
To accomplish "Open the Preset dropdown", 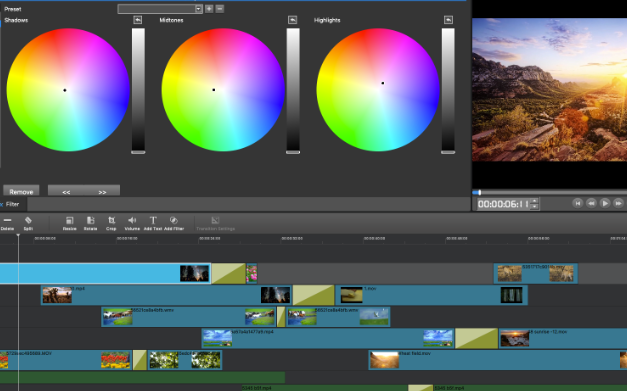I will click(160, 9).
